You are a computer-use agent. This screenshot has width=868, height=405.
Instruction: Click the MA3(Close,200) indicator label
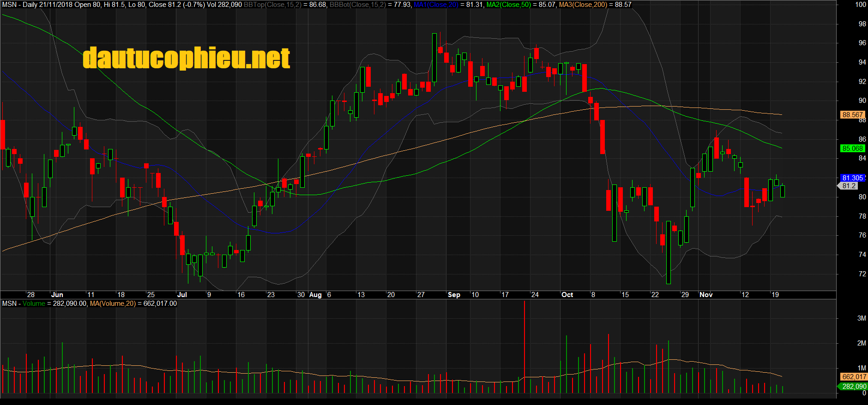(x=583, y=5)
